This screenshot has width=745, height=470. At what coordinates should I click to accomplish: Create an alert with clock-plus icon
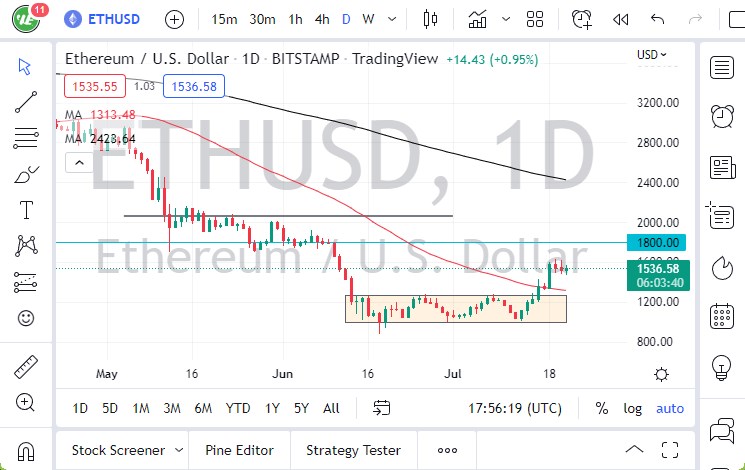582,19
